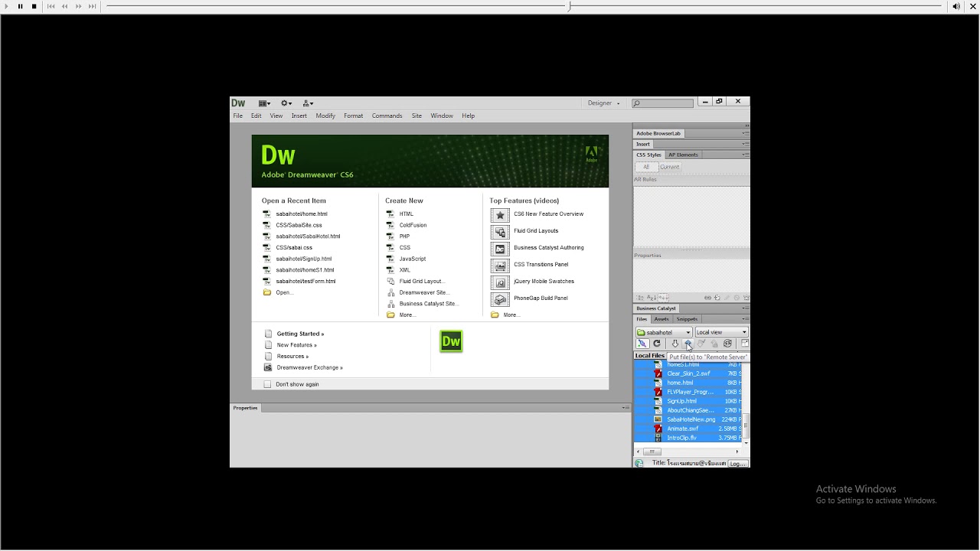Get files from remote server
The width and height of the screenshot is (980, 551).
click(x=675, y=344)
